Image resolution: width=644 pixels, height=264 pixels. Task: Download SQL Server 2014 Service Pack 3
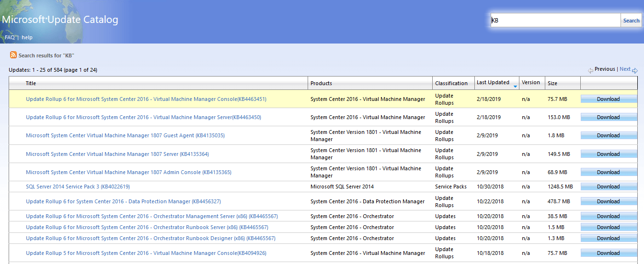[608, 187]
